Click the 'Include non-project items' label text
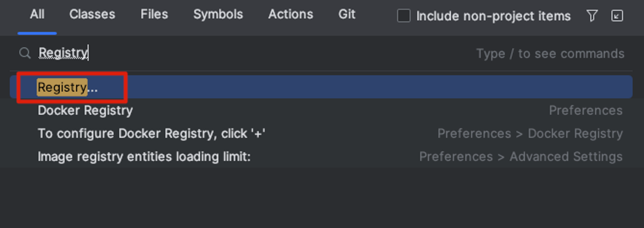 [493, 16]
